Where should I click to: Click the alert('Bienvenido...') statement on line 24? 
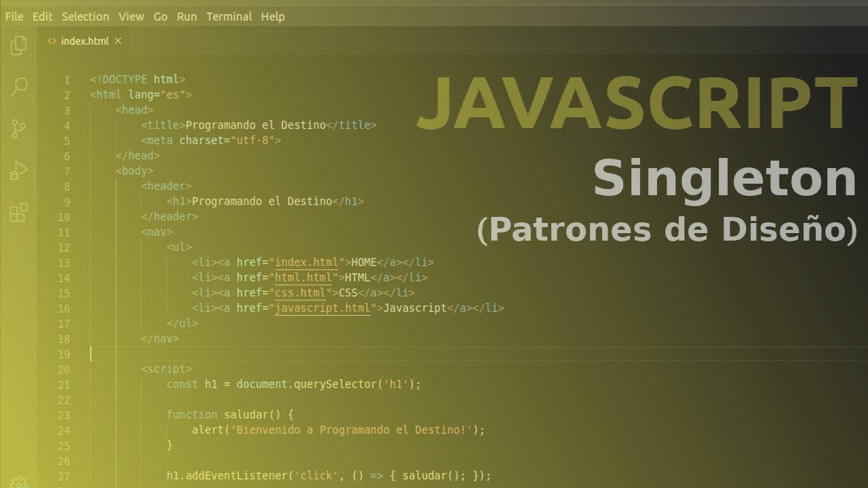pyautogui.click(x=338, y=430)
